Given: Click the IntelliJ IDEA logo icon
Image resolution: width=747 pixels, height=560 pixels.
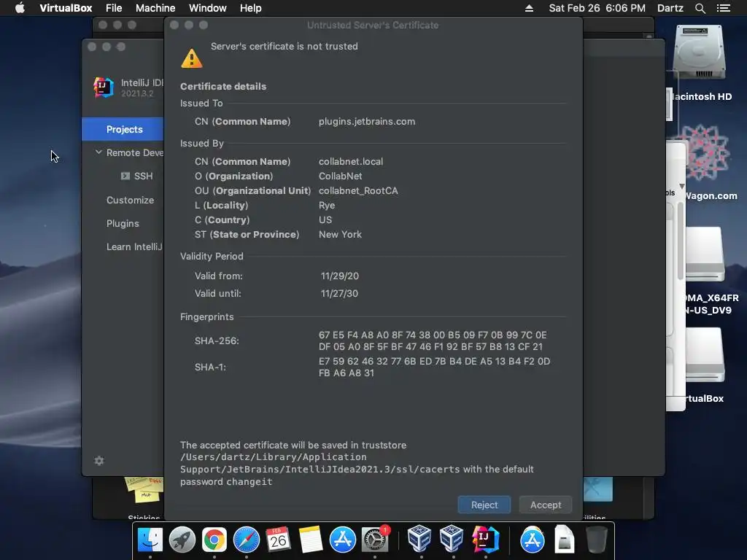Looking at the screenshot, I should tap(104, 87).
